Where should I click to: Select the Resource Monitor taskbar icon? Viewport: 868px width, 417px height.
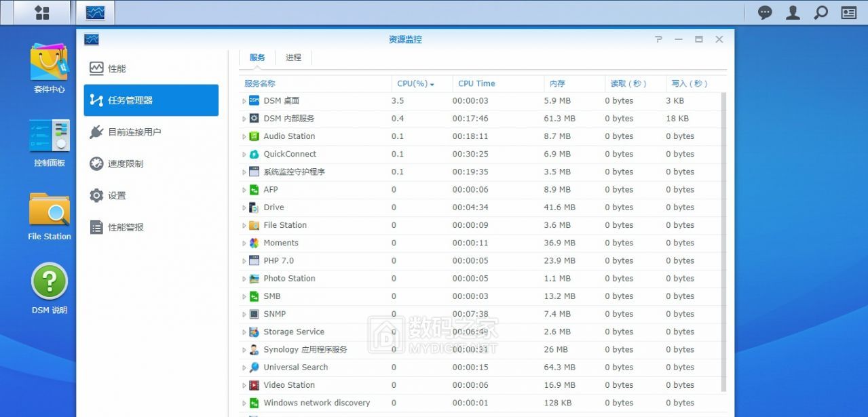click(x=96, y=12)
